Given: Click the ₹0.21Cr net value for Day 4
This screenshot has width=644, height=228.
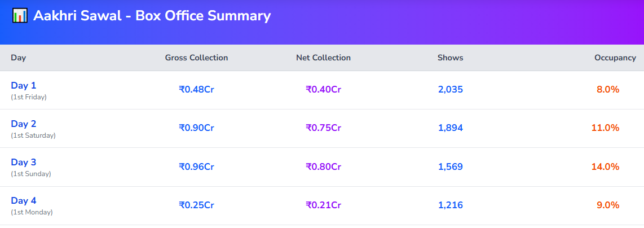Looking at the screenshot, I should [323, 205].
